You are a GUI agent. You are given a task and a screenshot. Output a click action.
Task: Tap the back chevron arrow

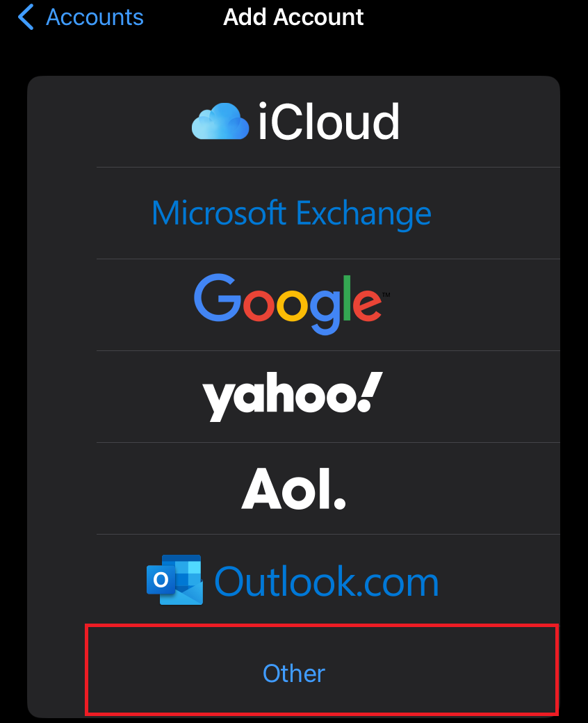[x=26, y=17]
